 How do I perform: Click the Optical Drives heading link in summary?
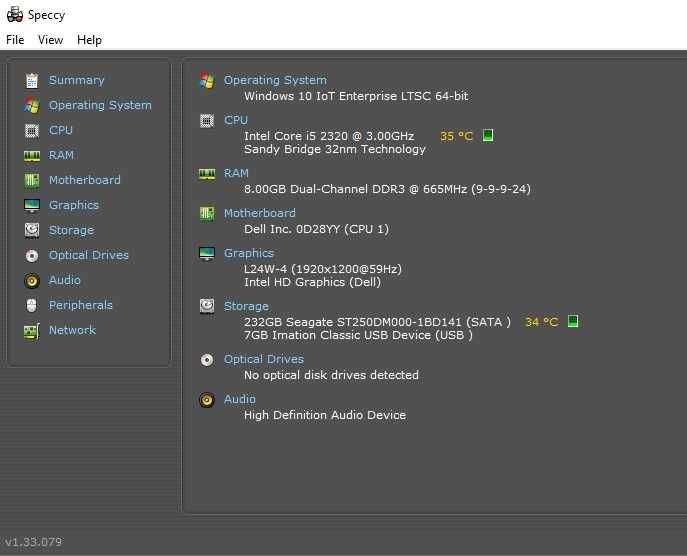(264, 359)
